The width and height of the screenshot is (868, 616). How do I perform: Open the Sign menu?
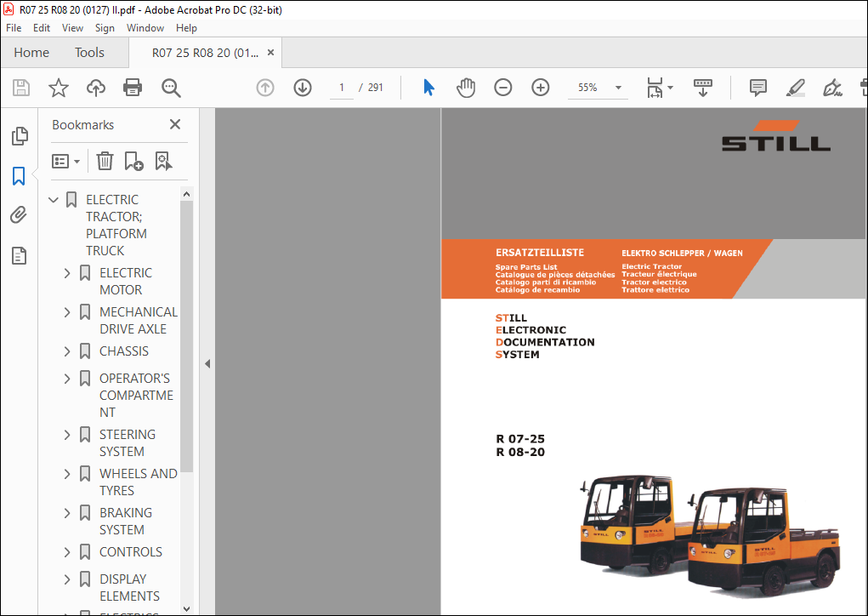pyautogui.click(x=105, y=28)
